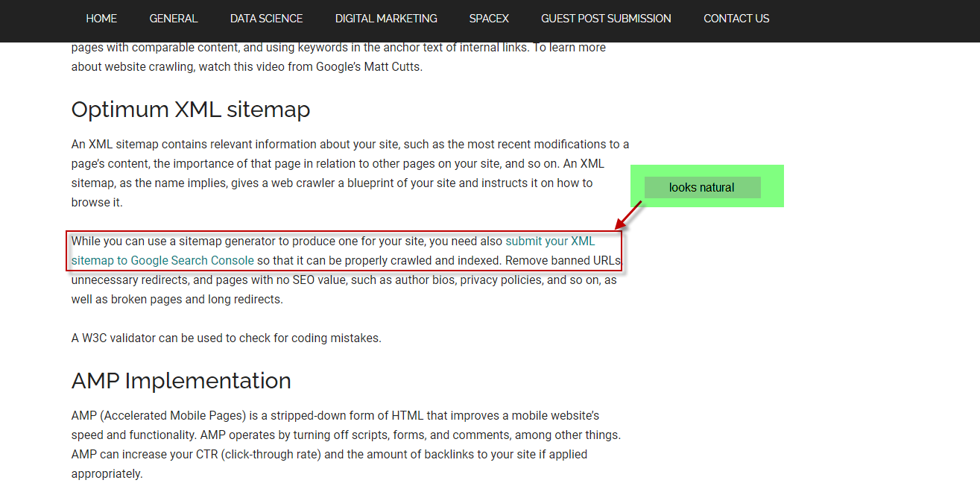Open the DATA SCIENCE category
Viewport: 980px width, 486px height.
(x=266, y=19)
